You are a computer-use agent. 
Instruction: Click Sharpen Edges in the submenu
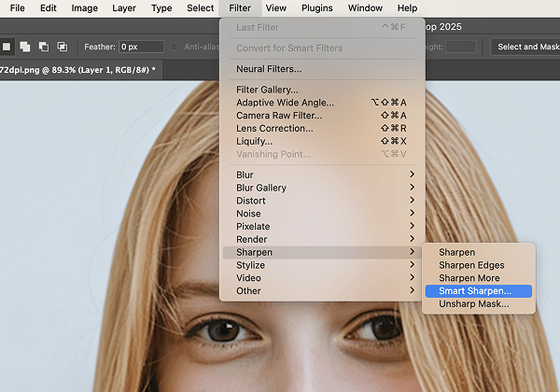[x=470, y=265]
